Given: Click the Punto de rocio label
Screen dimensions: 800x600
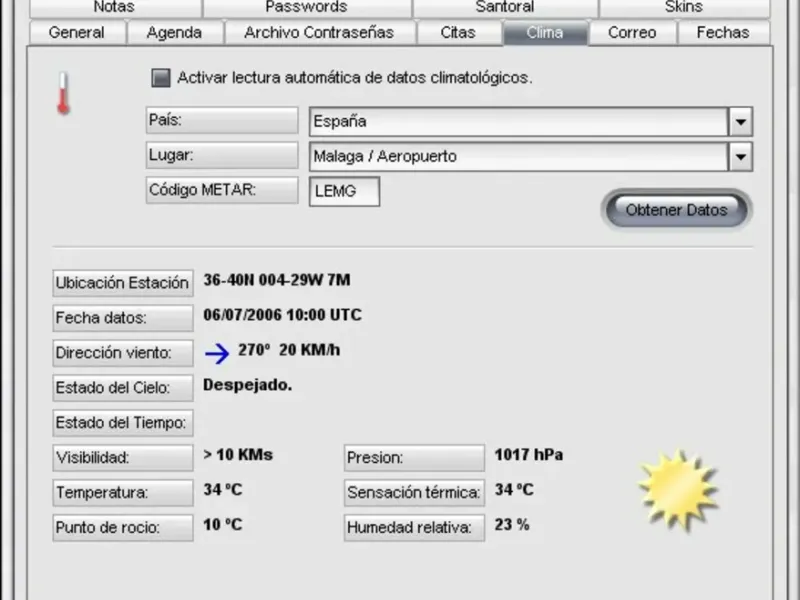Looking at the screenshot, I should coord(123,528).
